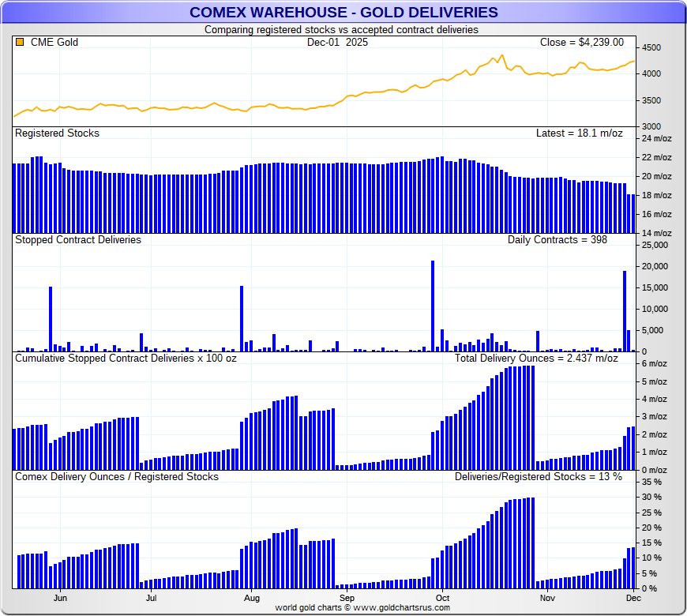Click the www.goldchartsrus.com footer link
Viewport: 687px width, 616px height.
point(362,607)
